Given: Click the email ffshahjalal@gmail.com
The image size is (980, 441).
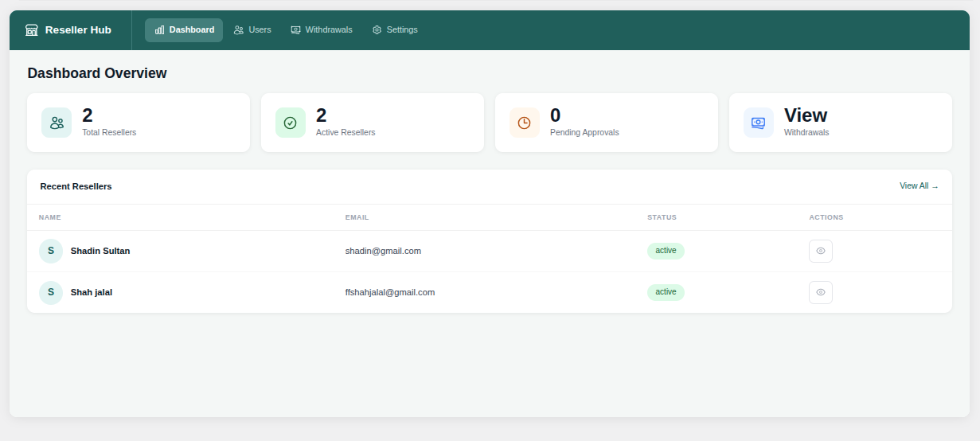Looking at the screenshot, I should point(390,292).
